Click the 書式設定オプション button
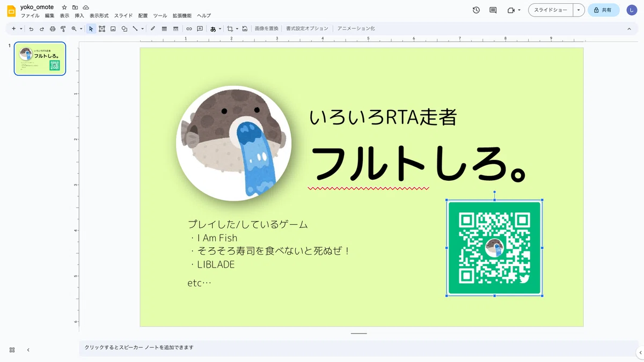Screen dimensions: 644x362 point(307,28)
